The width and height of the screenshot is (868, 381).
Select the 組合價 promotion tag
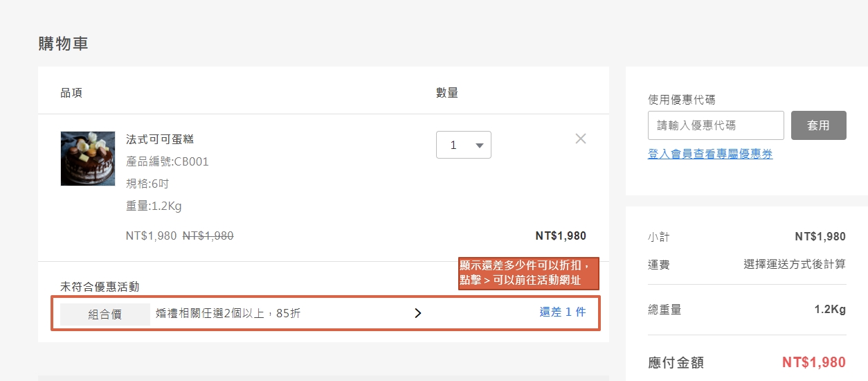click(105, 314)
